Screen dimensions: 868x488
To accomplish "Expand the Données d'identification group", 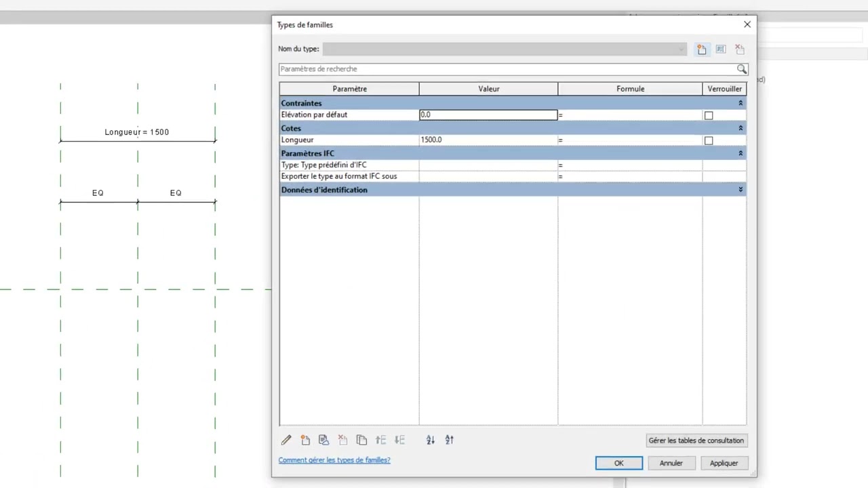I will coord(741,190).
